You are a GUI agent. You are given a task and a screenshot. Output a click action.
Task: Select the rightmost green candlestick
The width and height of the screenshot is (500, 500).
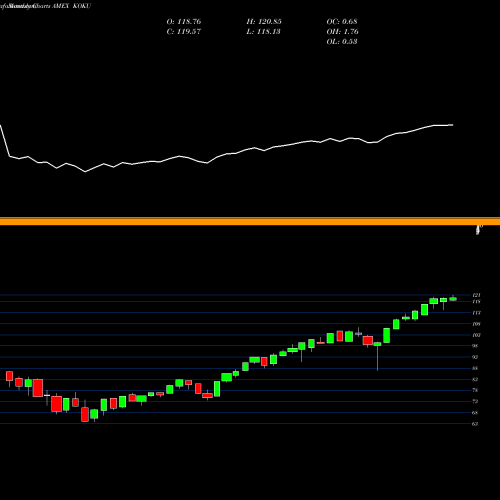coord(453,299)
